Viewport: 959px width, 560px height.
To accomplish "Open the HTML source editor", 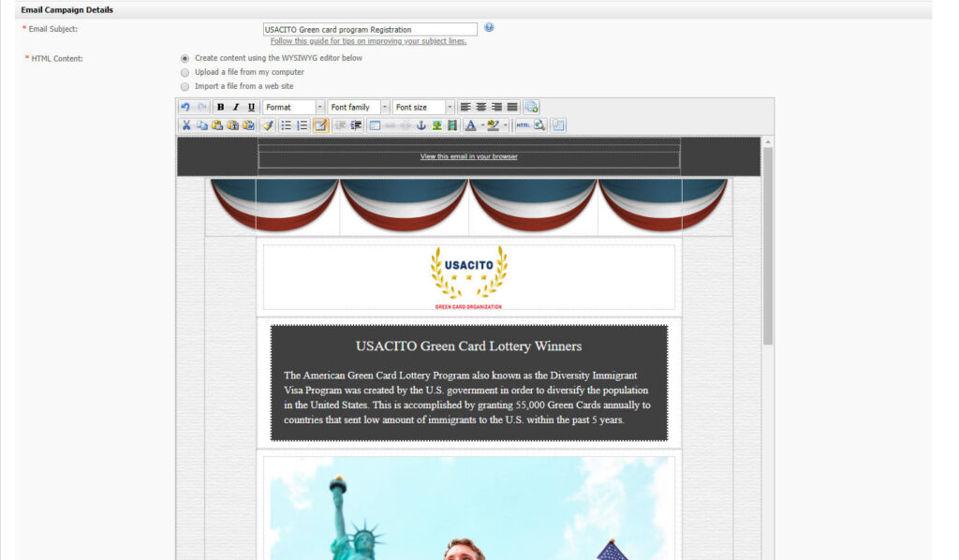I will click(x=523, y=125).
